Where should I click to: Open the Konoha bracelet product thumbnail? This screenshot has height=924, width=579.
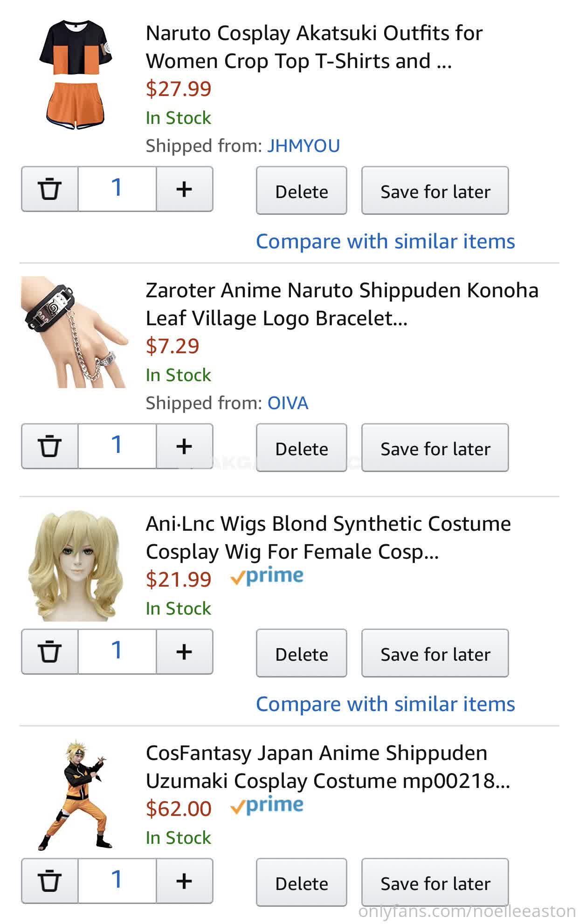(75, 332)
